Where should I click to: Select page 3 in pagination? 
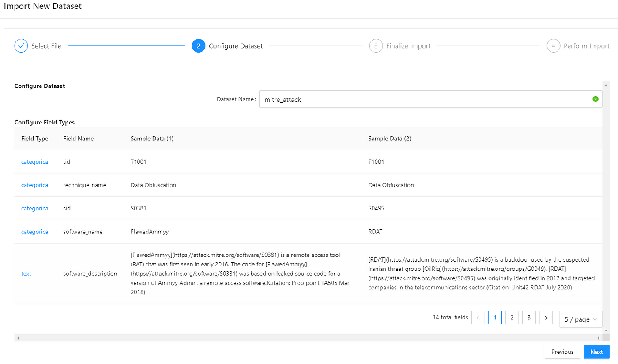[529, 317]
